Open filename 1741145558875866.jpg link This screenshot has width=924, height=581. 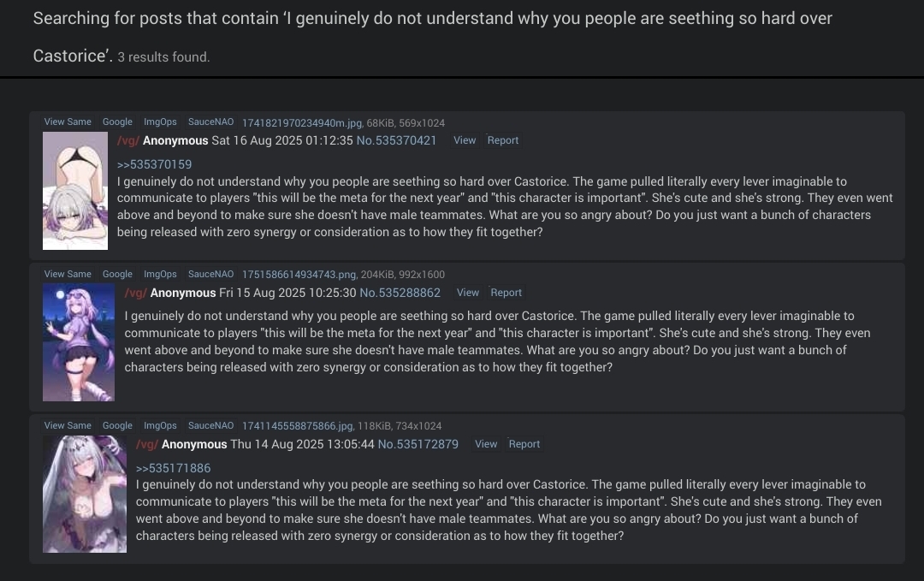tap(297, 426)
